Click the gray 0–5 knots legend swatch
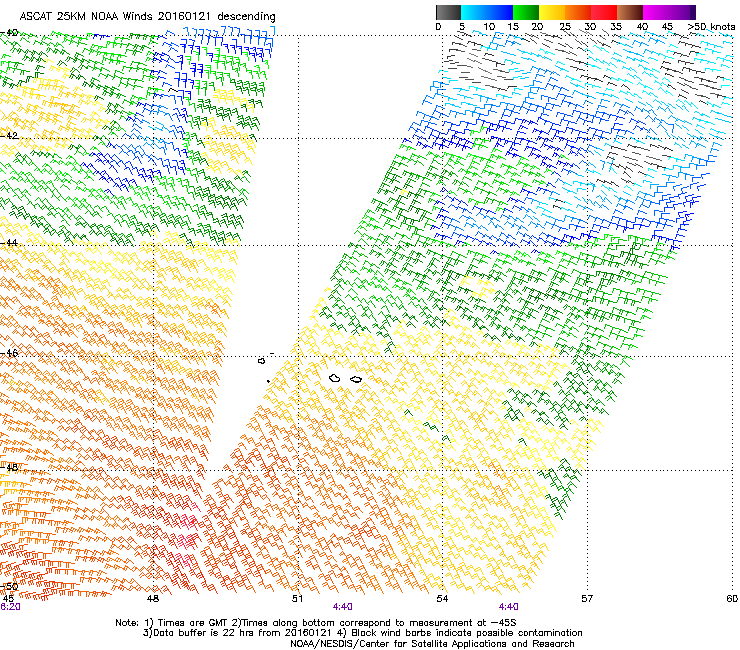 (x=448, y=12)
